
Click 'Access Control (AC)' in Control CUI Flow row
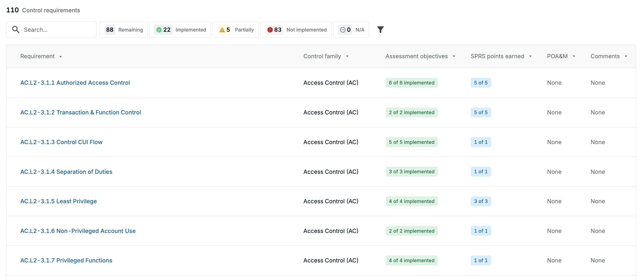[x=331, y=142]
